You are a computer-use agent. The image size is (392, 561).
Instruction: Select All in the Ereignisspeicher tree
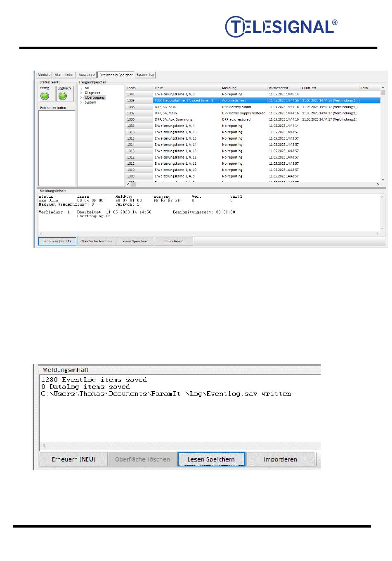pyautogui.click(x=87, y=88)
